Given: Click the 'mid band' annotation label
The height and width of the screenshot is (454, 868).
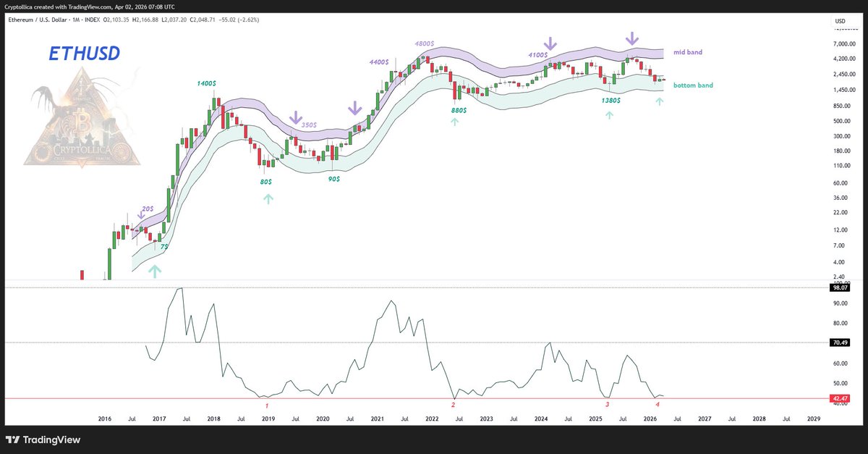Looking at the screenshot, I should pos(688,52).
